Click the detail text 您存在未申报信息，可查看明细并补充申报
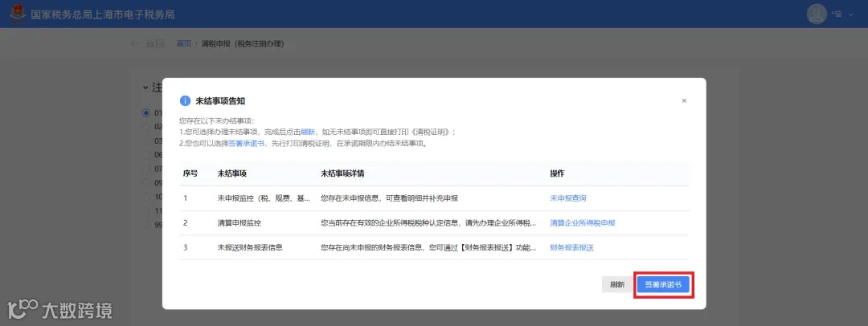Screen dimensions: 868x326 pyautogui.click(x=389, y=198)
